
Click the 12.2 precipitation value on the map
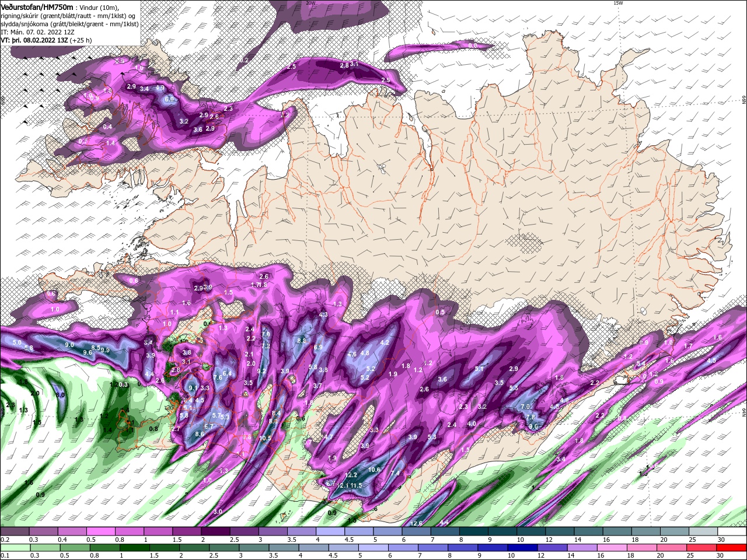[x=351, y=475]
